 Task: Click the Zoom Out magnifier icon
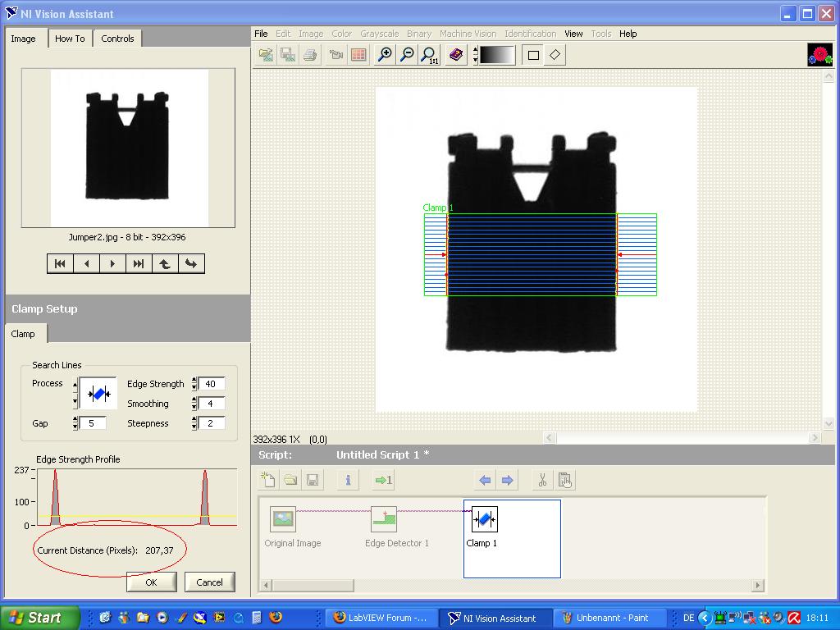point(406,55)
